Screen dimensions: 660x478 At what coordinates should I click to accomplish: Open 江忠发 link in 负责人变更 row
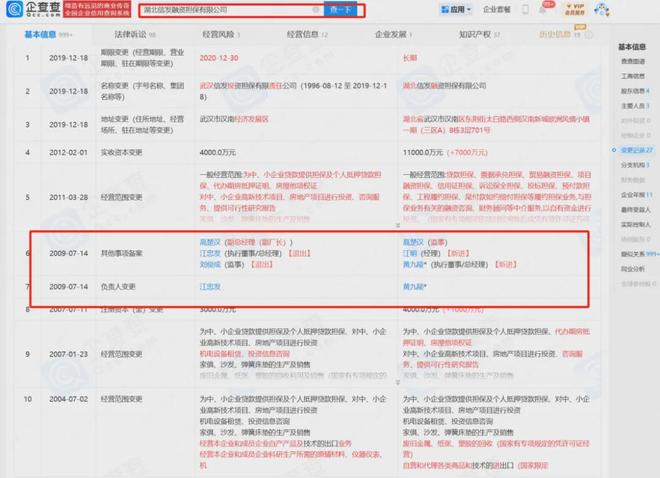pos(210,287)
